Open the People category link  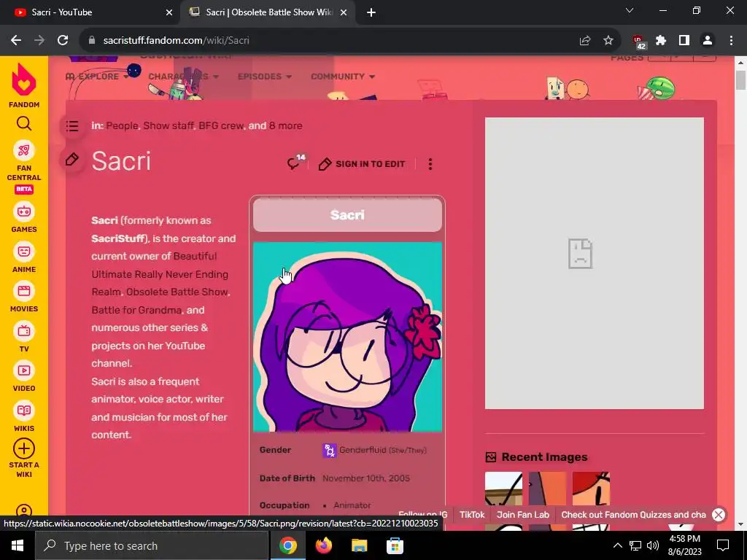click(122, 125)
